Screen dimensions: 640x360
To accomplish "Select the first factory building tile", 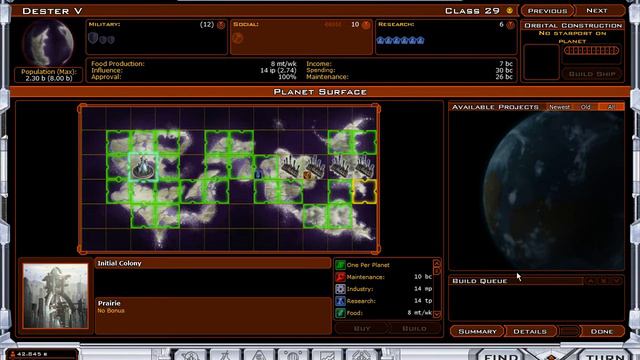I will (291, 167).
